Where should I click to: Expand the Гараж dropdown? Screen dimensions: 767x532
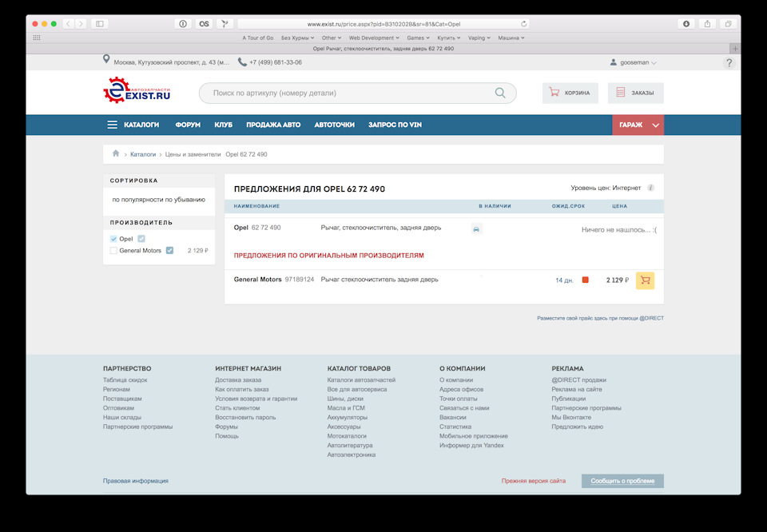[655, 125]
